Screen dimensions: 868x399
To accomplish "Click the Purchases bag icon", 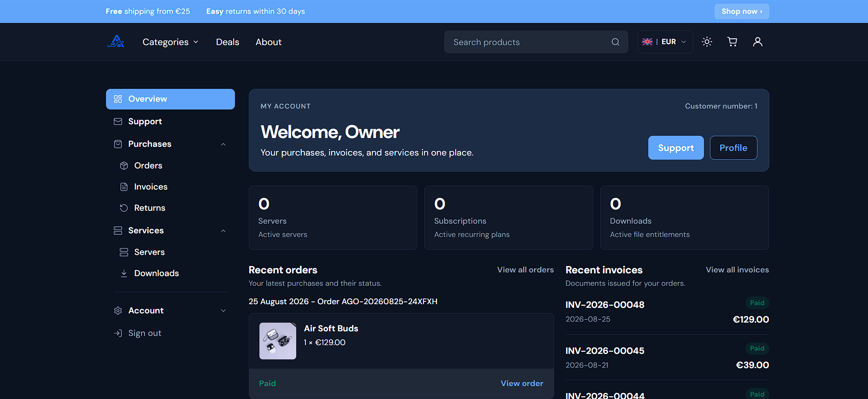I will tap(118, 144).
